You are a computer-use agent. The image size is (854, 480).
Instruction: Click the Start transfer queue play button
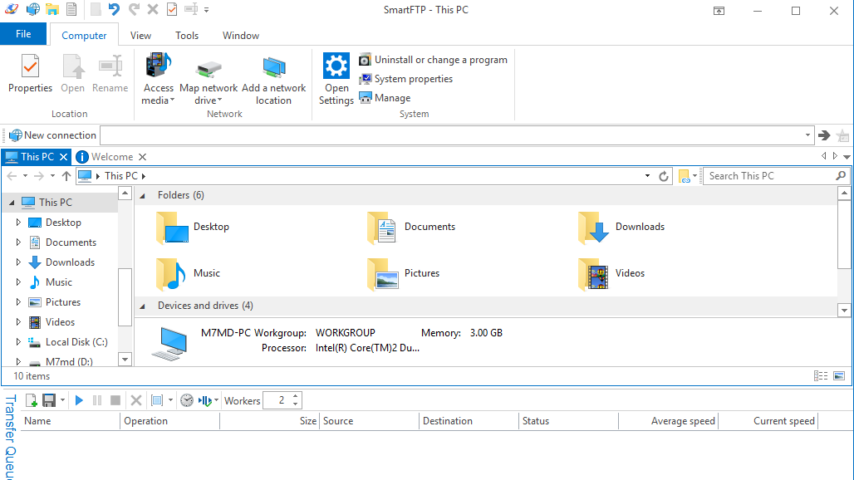pos(79,400)
